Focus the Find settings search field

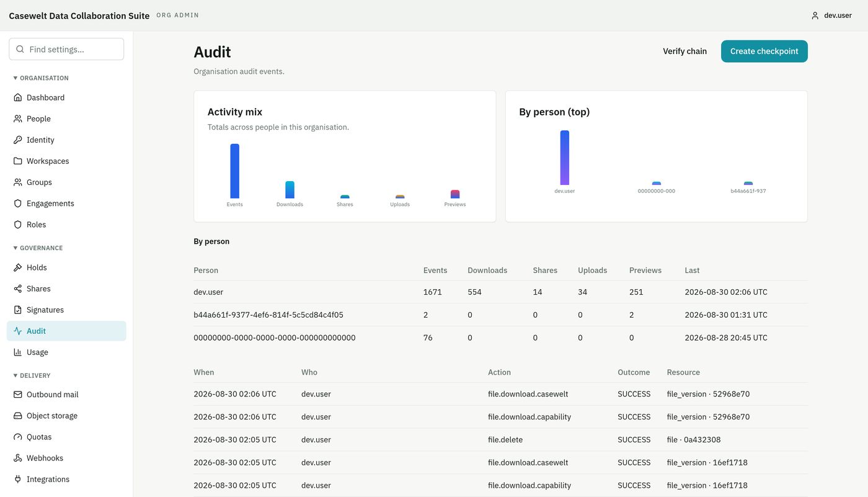[x=66, y=49]
